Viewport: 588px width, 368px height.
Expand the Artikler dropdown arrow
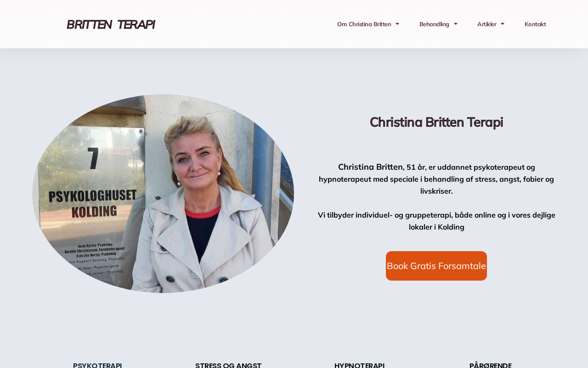503,24
